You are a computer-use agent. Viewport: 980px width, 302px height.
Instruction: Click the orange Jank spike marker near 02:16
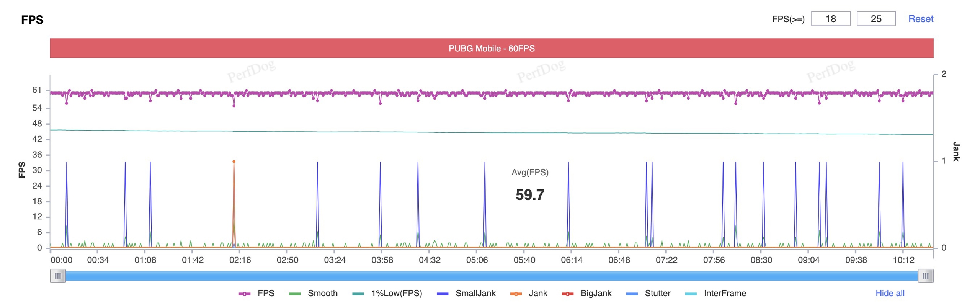pyautogui.click(x=234, y=162)
